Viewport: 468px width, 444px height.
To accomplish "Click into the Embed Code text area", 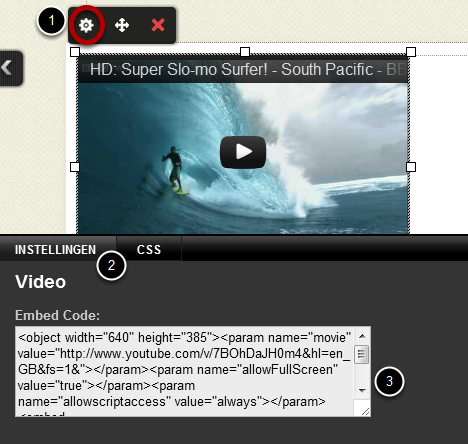I will pyautogui.click(x=185, y=371).
